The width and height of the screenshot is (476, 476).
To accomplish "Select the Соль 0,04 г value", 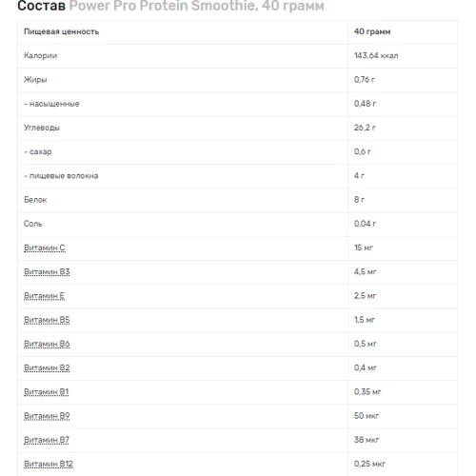I will coord(365,224).
